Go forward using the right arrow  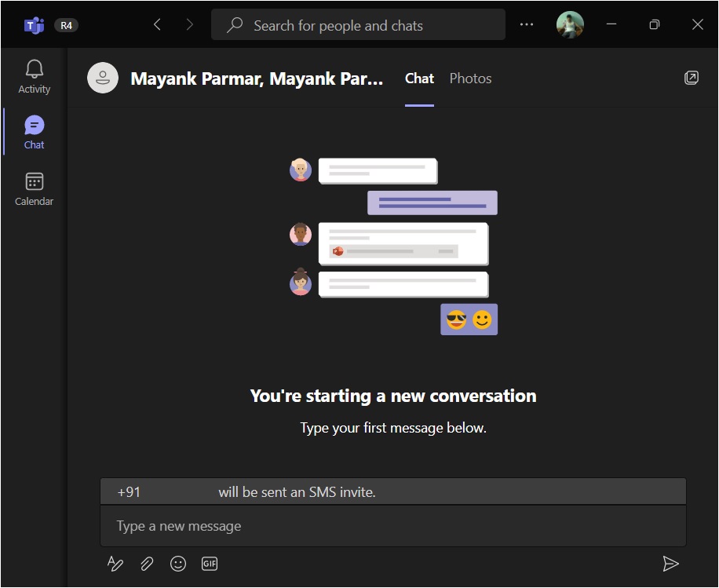point(189,25)
